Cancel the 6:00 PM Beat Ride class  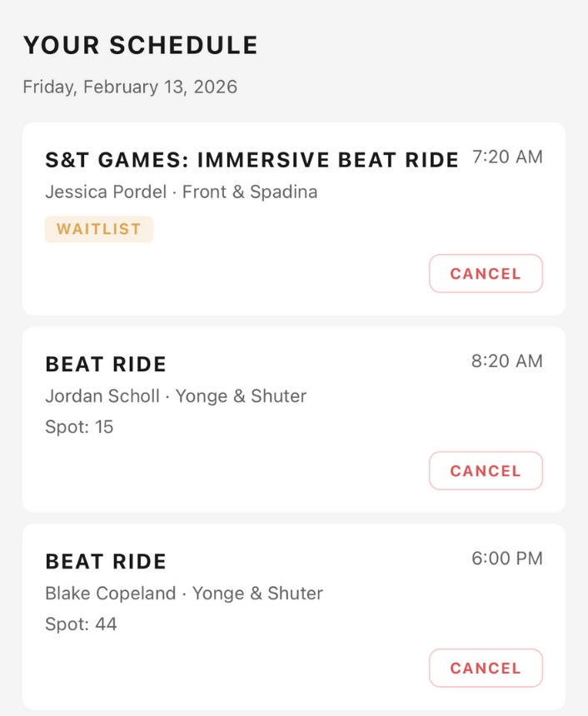[x=486, y=669]
